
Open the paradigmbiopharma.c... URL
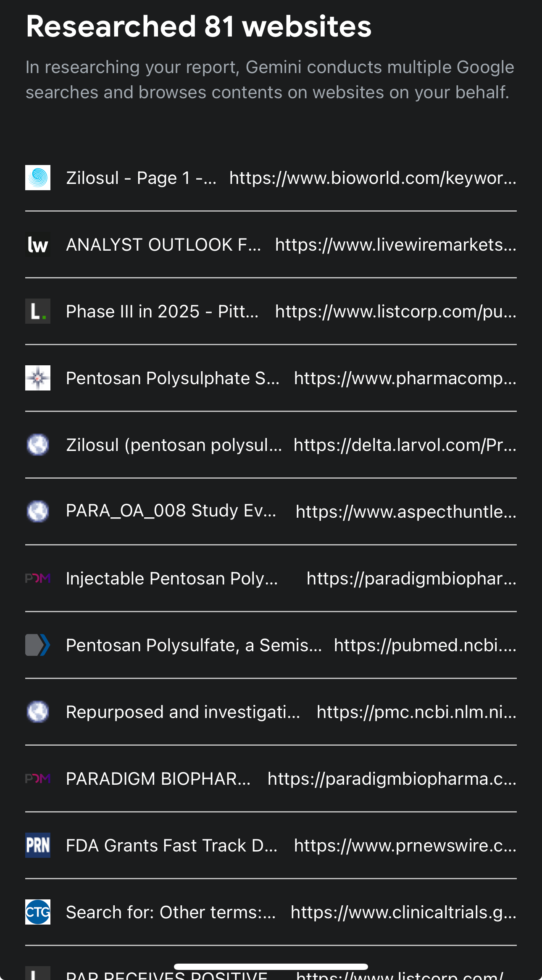click(x=392, y=779)
